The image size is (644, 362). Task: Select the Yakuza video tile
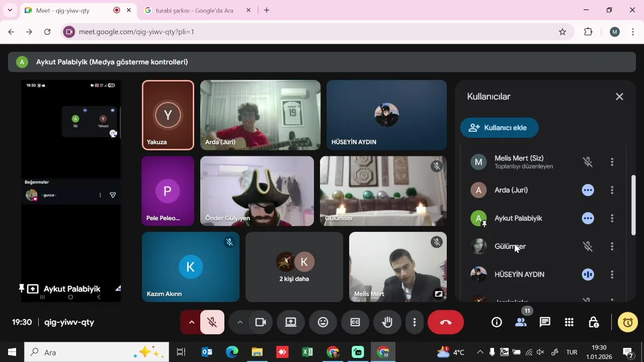pyautogui.click(x=168, y=115)
